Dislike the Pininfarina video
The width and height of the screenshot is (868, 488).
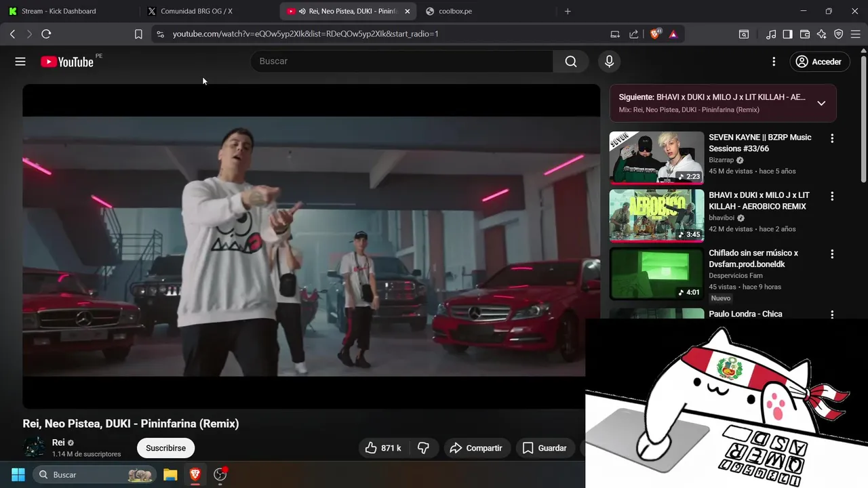pyautogui.click(x=423, y=448)
